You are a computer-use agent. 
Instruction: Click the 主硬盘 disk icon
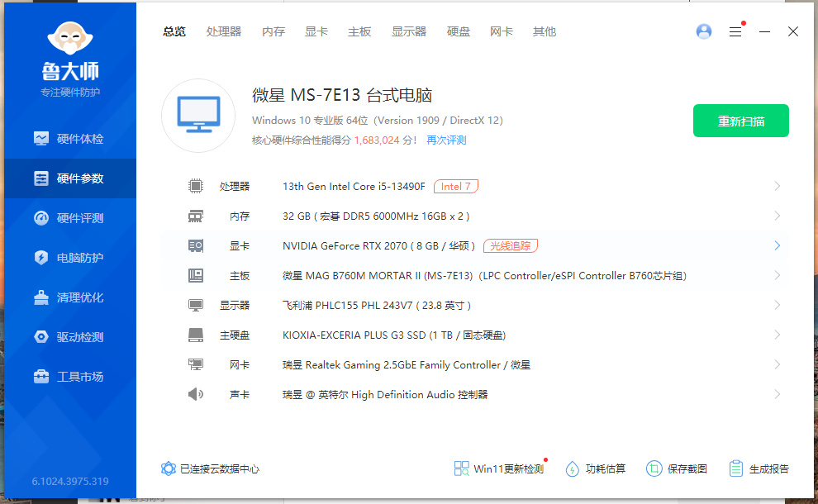tap(196, 335)
